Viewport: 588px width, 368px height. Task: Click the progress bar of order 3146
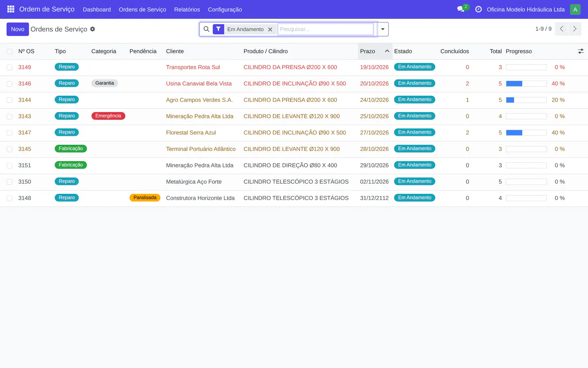tap(526, 83)
